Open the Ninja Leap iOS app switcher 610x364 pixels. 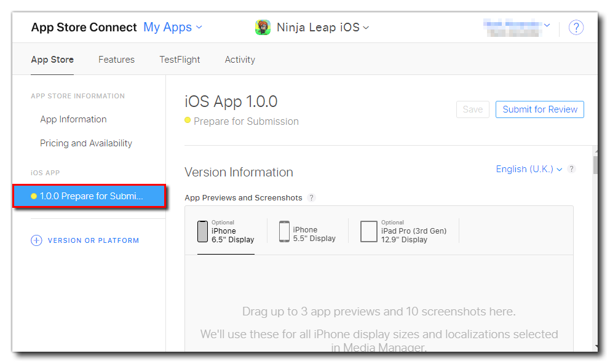click(x=322, y=28)
